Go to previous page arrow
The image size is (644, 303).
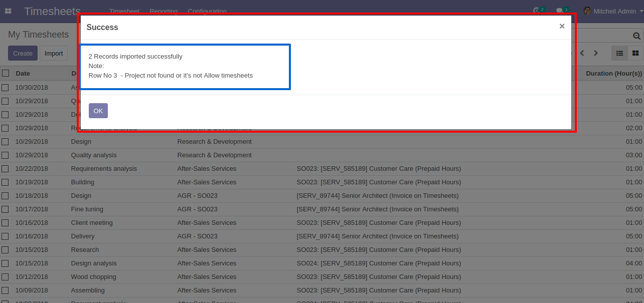pyautogui.click(x=582, y=53)
